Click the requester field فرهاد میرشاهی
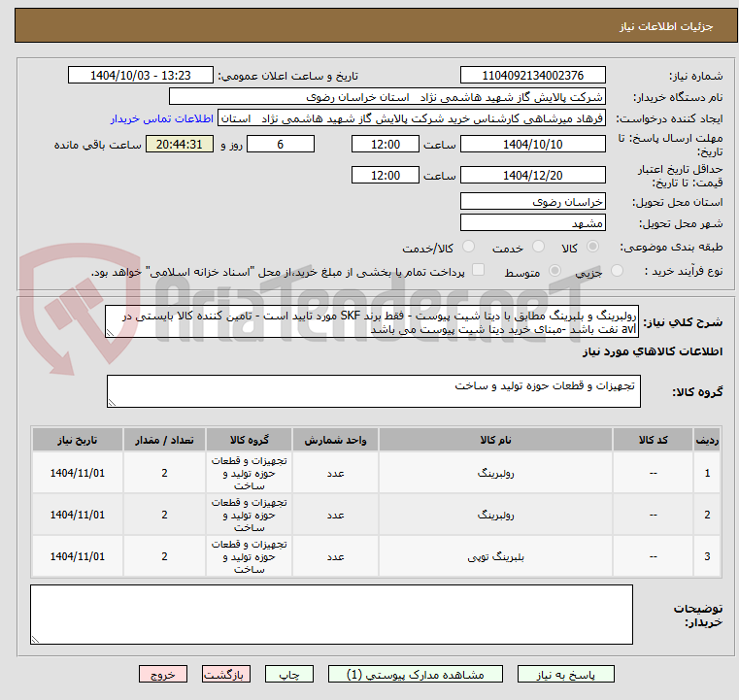739x700 pixels. pos(412,118)
